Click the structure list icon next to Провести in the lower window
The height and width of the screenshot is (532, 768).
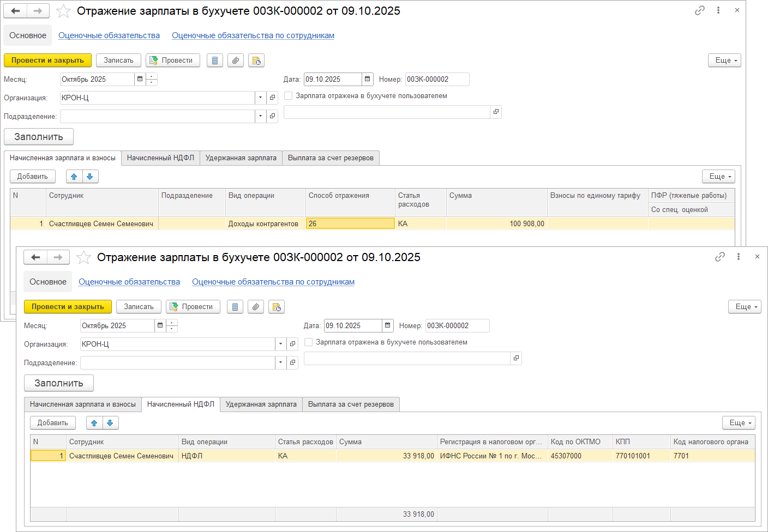point(235,307)
